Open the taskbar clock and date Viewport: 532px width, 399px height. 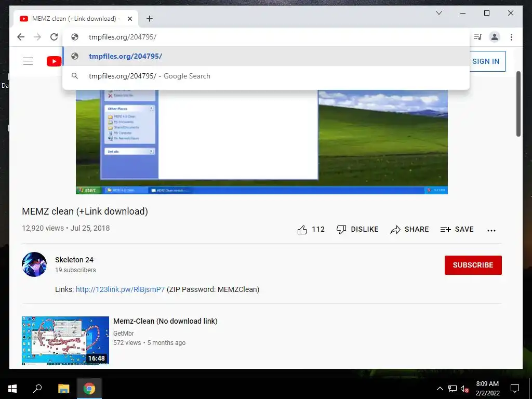[x=487, y=389]
